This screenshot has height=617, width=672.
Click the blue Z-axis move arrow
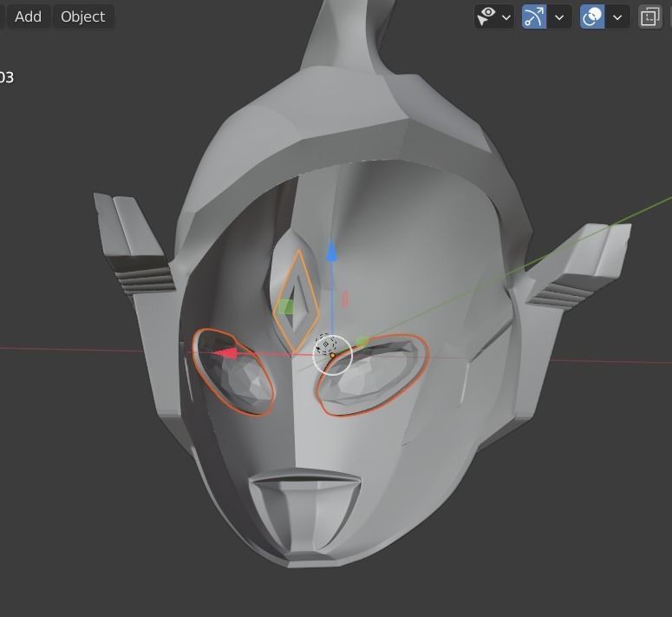point(332,252)
